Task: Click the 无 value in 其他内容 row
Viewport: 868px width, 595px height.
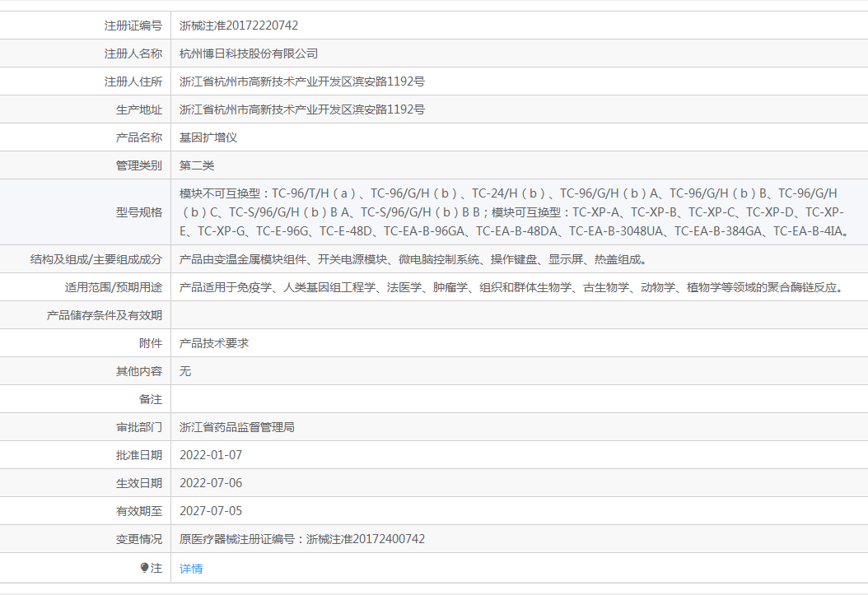Action: point(185,372)
